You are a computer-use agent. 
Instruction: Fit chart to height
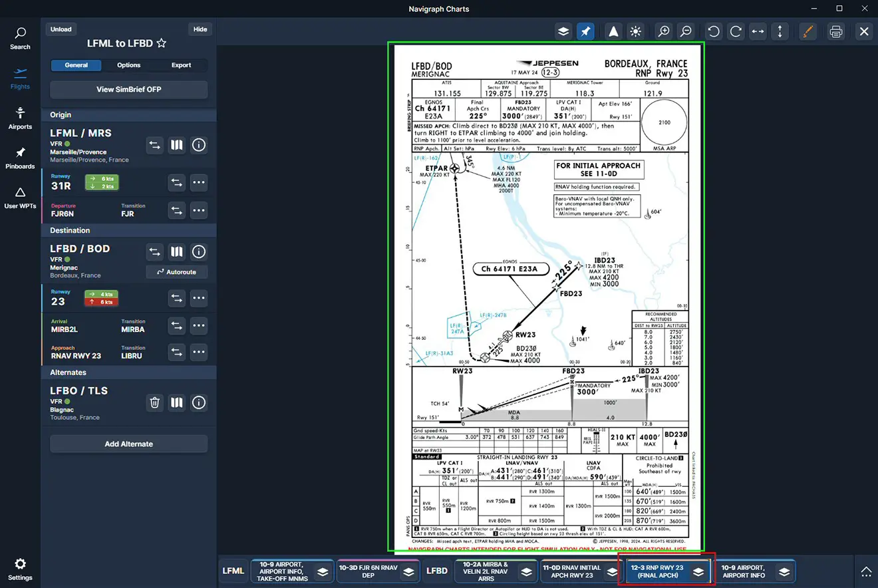pyautogui.click(x=780, y=31)
